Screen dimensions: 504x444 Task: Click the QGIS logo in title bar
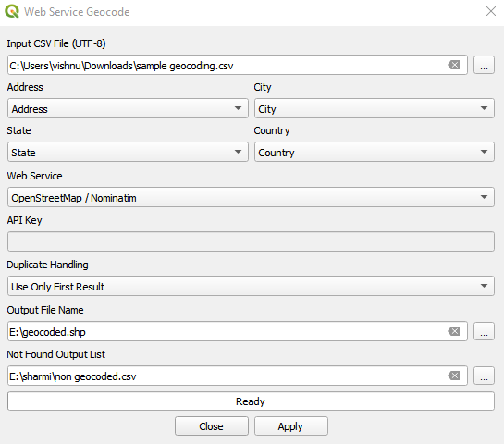click(x=12, y=12)
